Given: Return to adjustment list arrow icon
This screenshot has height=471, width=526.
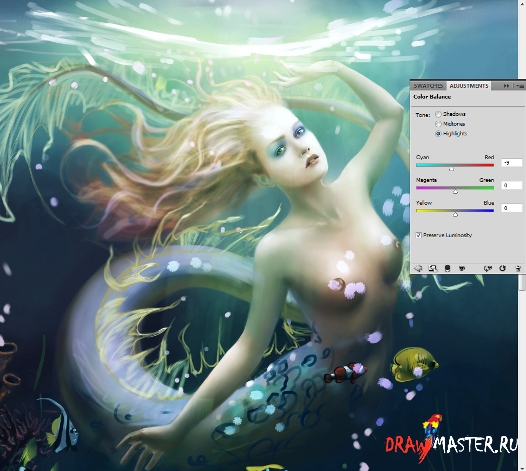Looking at the screenshot, I should [418, 268].
